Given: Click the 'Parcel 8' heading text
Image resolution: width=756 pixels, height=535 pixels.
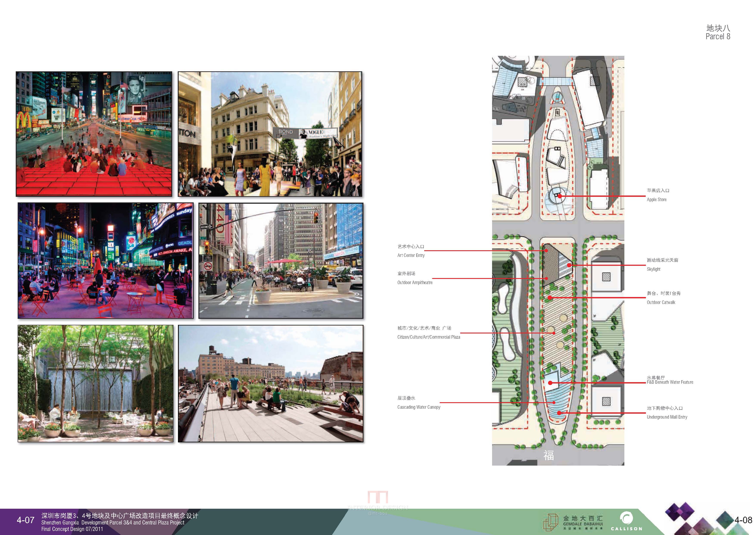Looking at the screenshot, I should click(718, 37).
